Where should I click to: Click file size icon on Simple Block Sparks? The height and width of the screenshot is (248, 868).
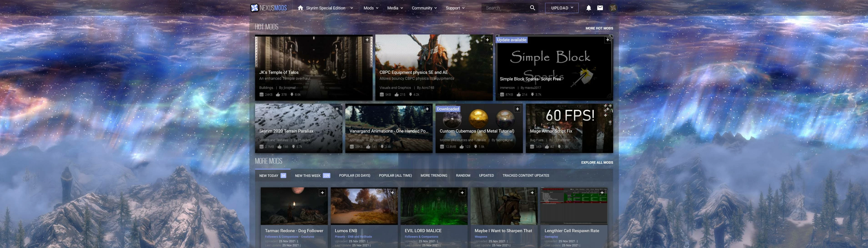pyautogui.click(x=502, y=94)
